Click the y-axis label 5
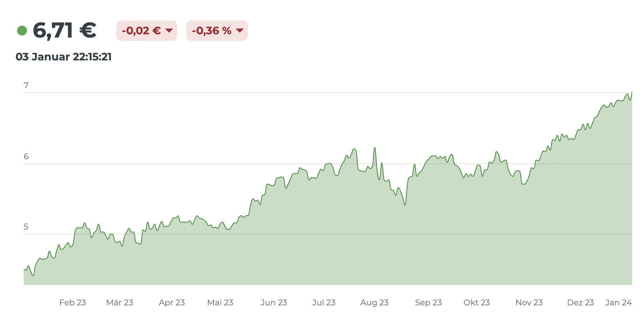The height and width of the screenshot is (316, 644). point(26,227)
